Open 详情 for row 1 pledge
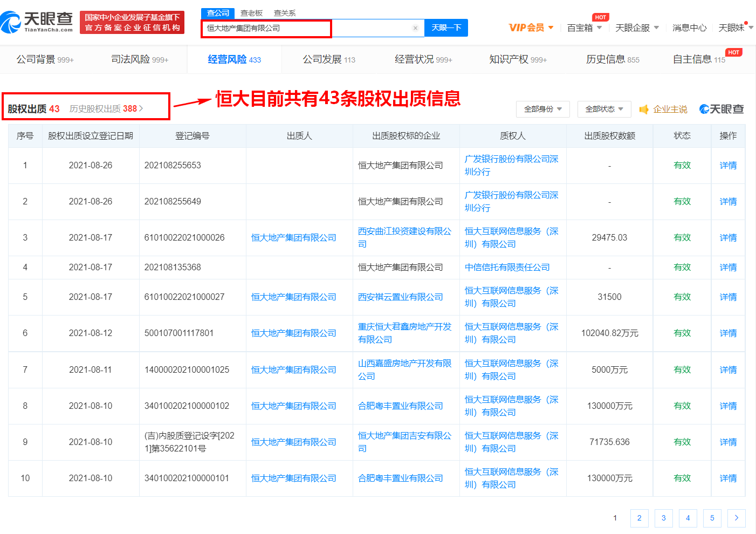Screen dimensions: 756x534 (x=728, y=166)
